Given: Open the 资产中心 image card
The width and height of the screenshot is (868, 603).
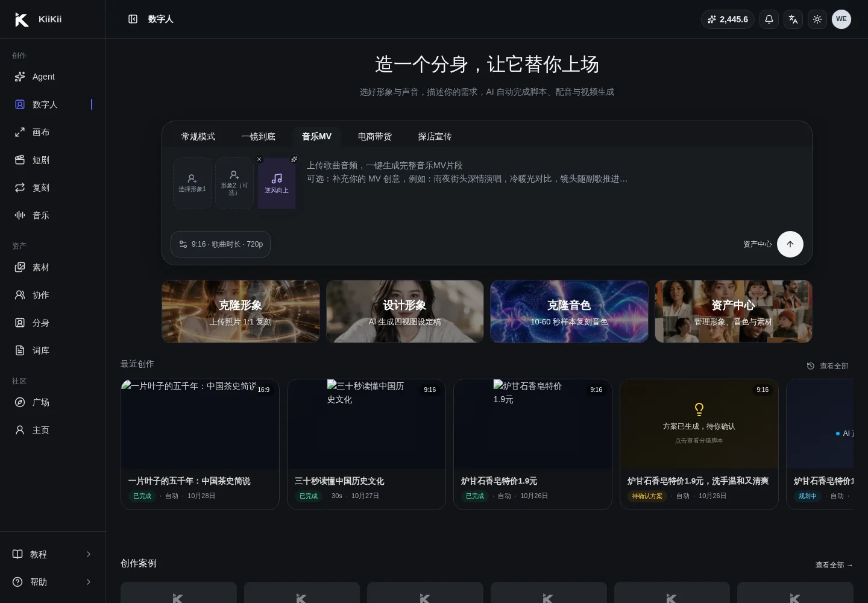Looking at the screenshot, I should pos(734,311).
